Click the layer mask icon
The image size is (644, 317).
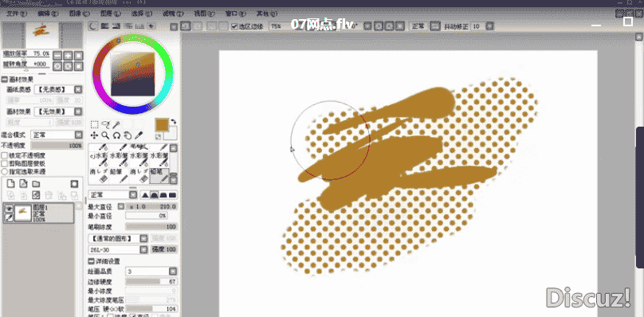[74, 183]
